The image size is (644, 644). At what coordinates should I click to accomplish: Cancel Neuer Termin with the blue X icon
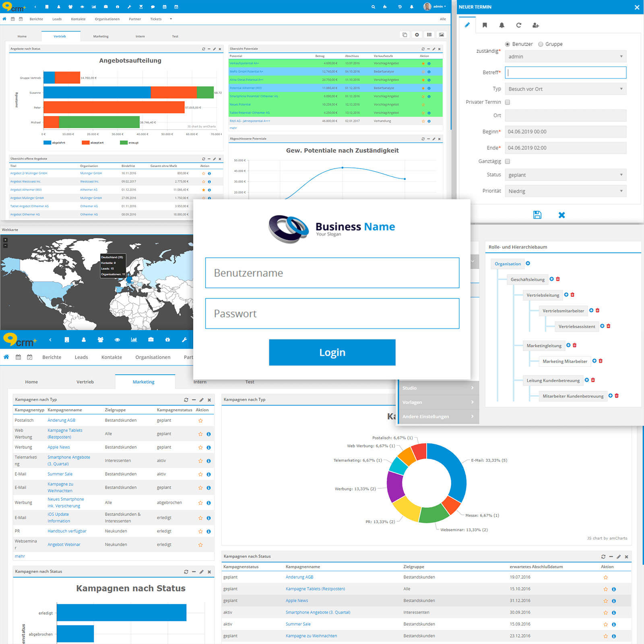click(x=561, y=215)
